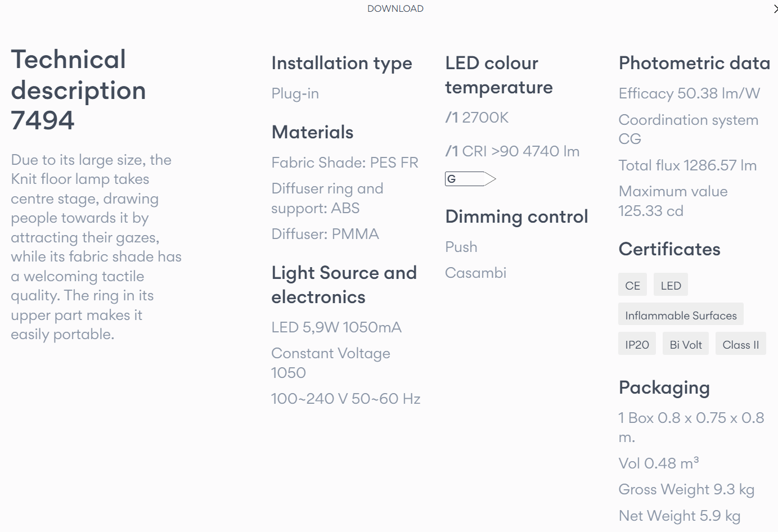Select the CE certificate badge
The width and height of the screenshot is (778, 532).
tap(632, 285)
